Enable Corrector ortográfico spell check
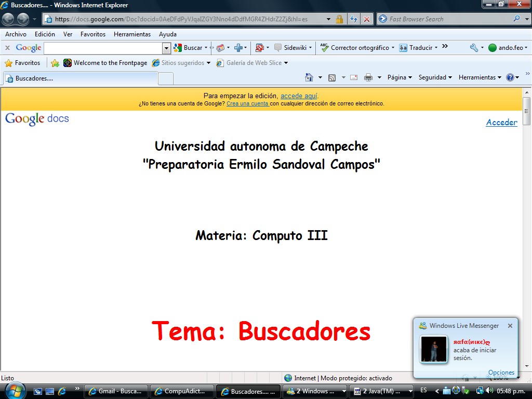Screen dimensions: 532x399 click(x=355, y=48)
